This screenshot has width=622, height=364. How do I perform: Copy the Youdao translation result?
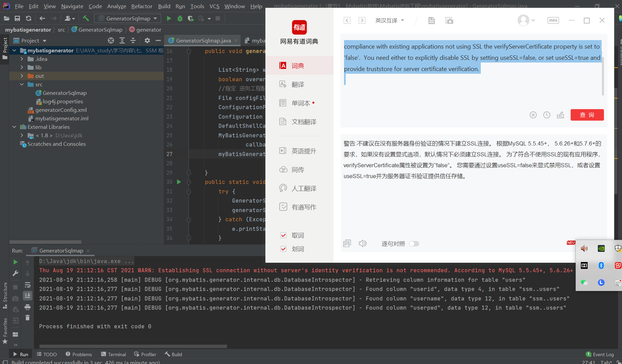click(x=347, y=243)
